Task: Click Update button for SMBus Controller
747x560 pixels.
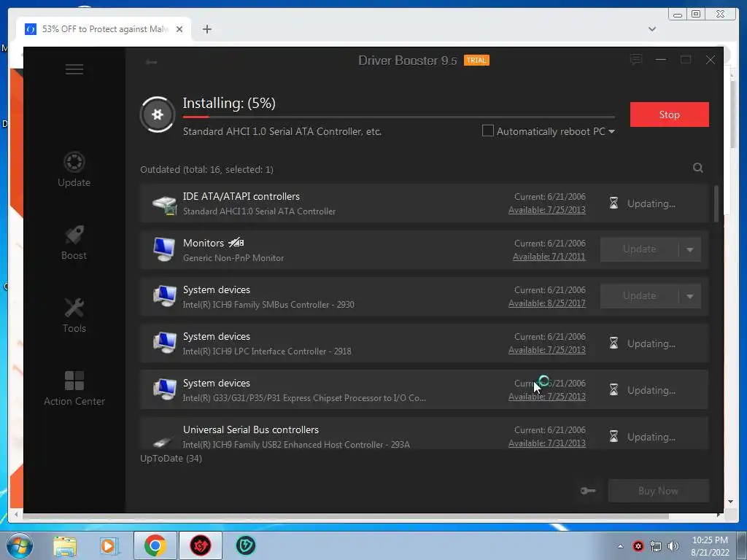Action: point(639,296)
